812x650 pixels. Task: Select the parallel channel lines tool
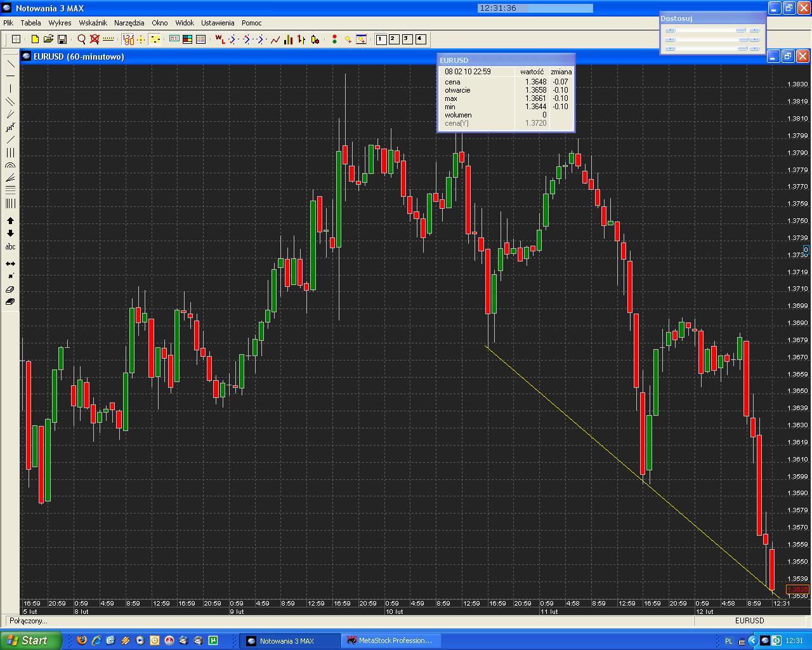tap(10, 102)
